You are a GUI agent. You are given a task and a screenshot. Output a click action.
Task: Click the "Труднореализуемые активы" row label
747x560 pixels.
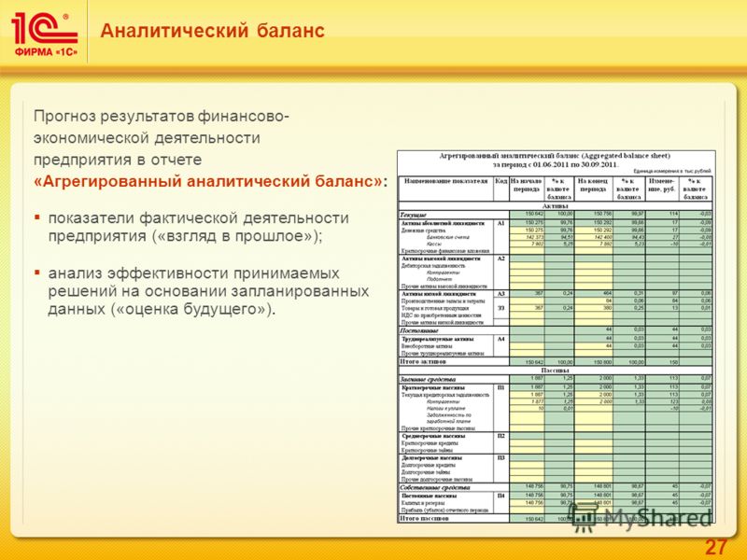[x=437, y=340]
